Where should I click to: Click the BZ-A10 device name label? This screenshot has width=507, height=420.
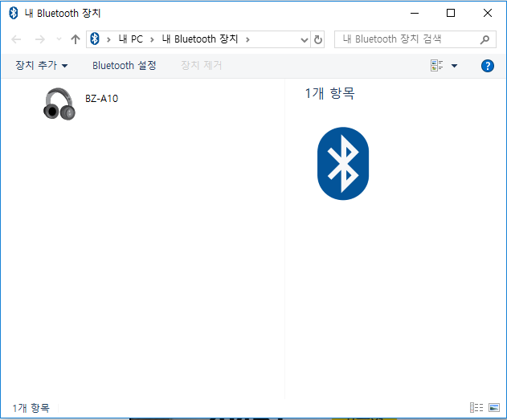pos(101,99)
